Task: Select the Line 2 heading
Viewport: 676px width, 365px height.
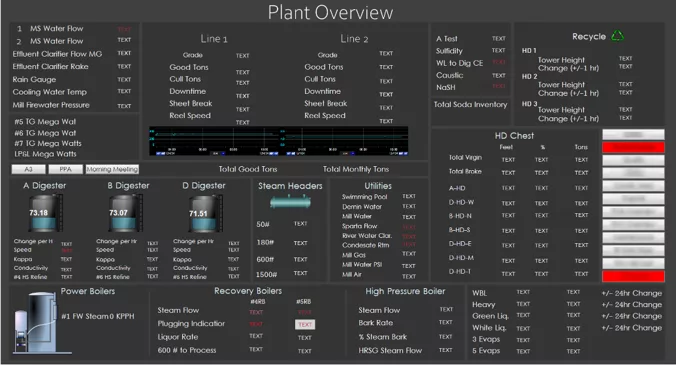Action: 354,39
